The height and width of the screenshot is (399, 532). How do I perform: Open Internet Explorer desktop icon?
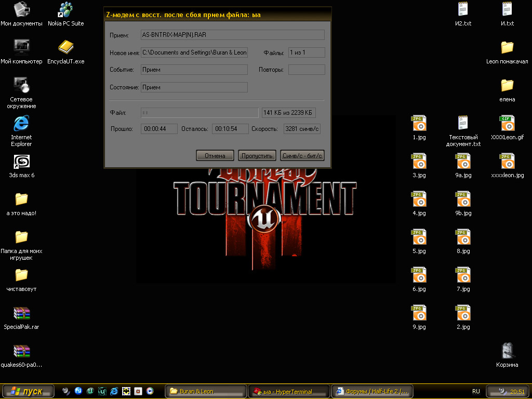21,131
